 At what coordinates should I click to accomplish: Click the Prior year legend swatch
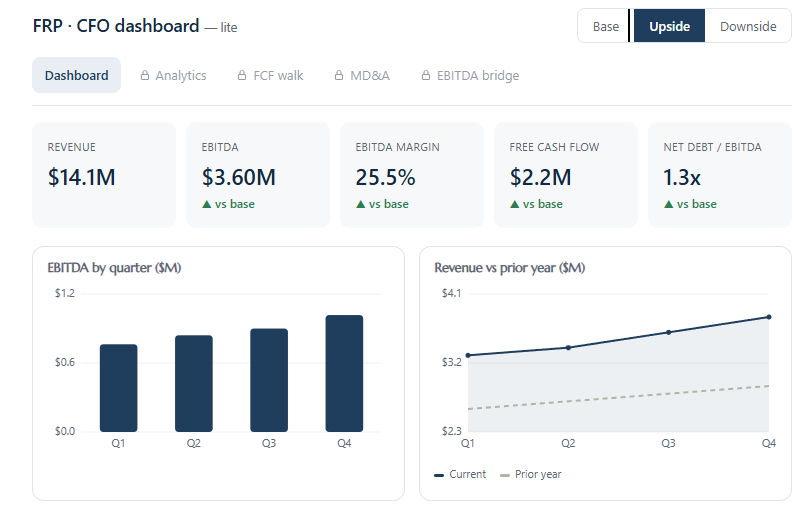pyautogui.click(x=504, y=475)
